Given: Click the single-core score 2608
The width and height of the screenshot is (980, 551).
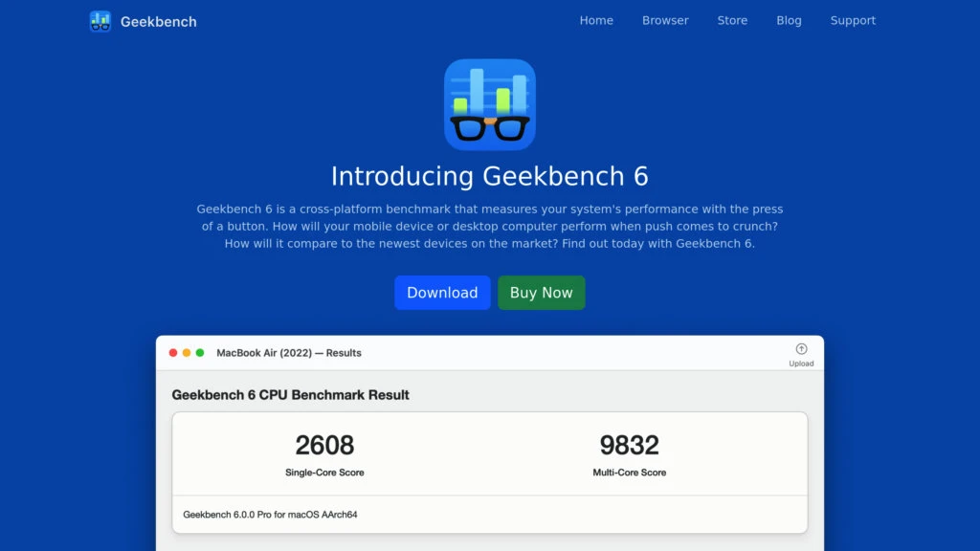Looking at the screenshot, I should [x=324, y=445].
